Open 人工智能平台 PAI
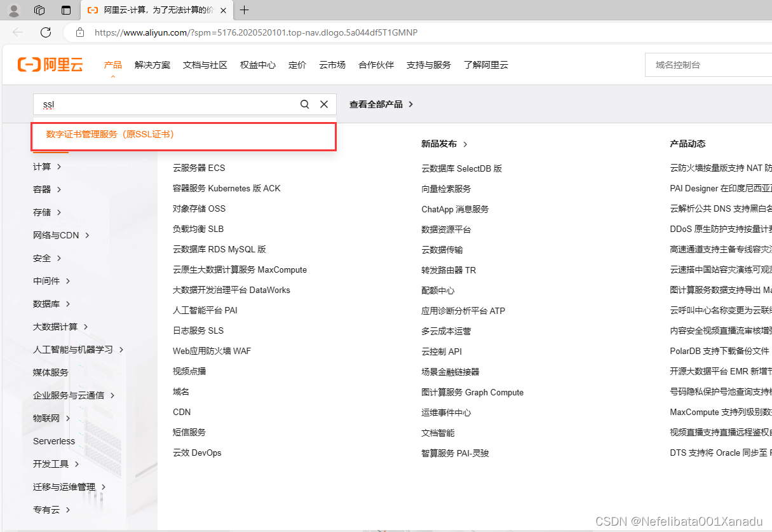The width and height of the screenshot is (772, 532). click(205, 310)
